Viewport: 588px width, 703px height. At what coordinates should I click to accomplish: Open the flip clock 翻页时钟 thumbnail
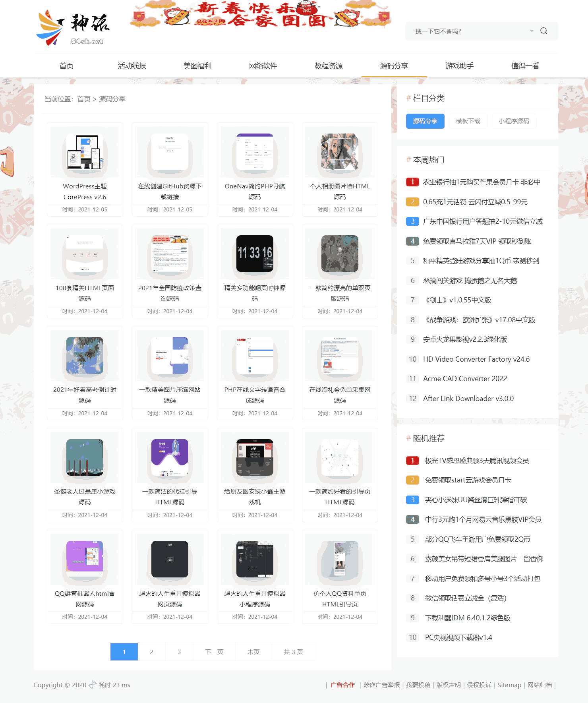point(255,254)
